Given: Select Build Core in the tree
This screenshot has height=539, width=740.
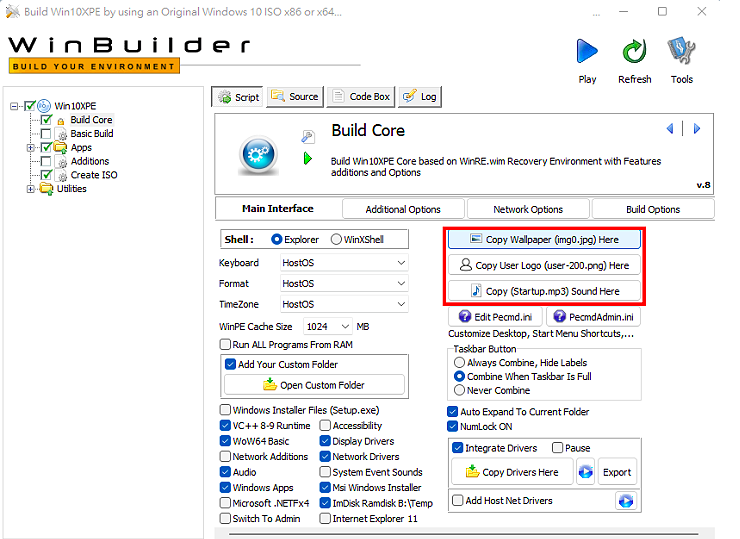Looking at the screenshot, I should tap(91, 120).
